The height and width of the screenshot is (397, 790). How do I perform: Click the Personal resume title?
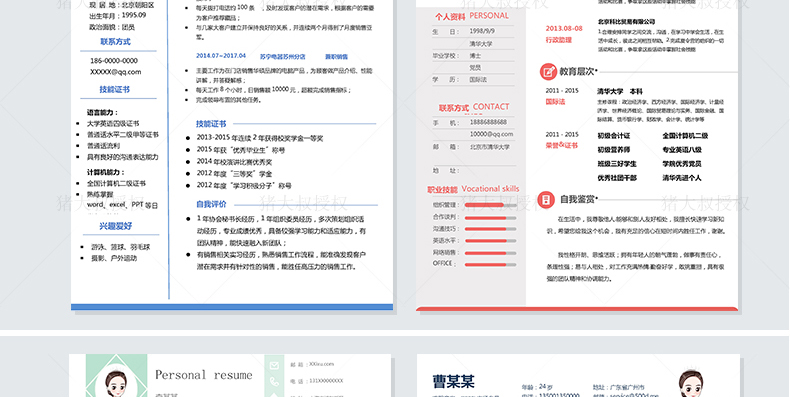(204, 375)
